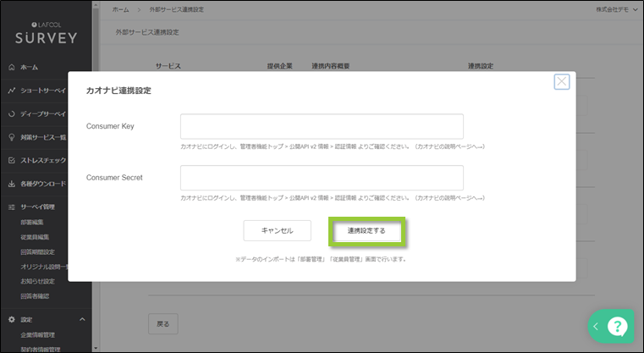The width and height of the screenshot is (644, 353).
Task: Click the Short Survey chart icon
Action: point(11,91)
